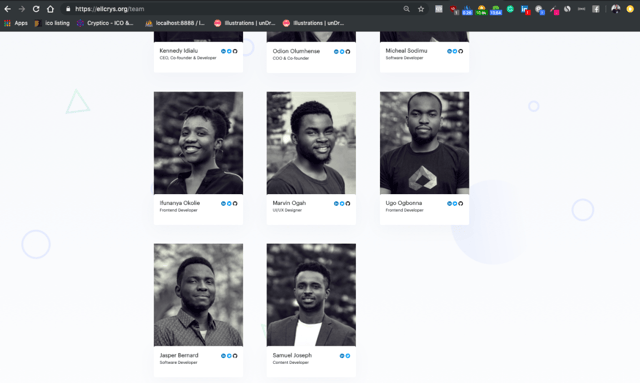Reload the page
This screenshot has width=640, height=383.
click(x=36, y=9)
